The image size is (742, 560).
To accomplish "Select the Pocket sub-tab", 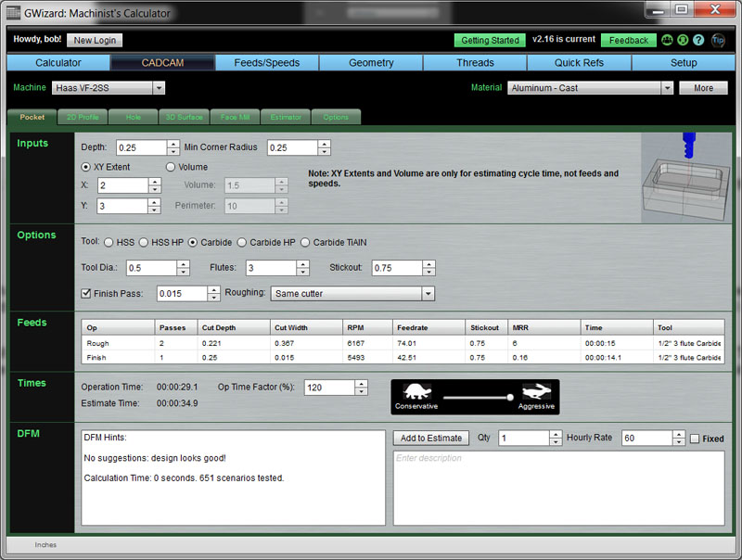I will coord(32,117).
